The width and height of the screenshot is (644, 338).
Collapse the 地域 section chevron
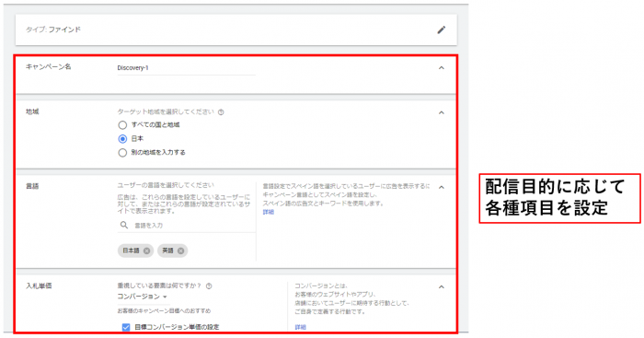(x=442, y=112)
